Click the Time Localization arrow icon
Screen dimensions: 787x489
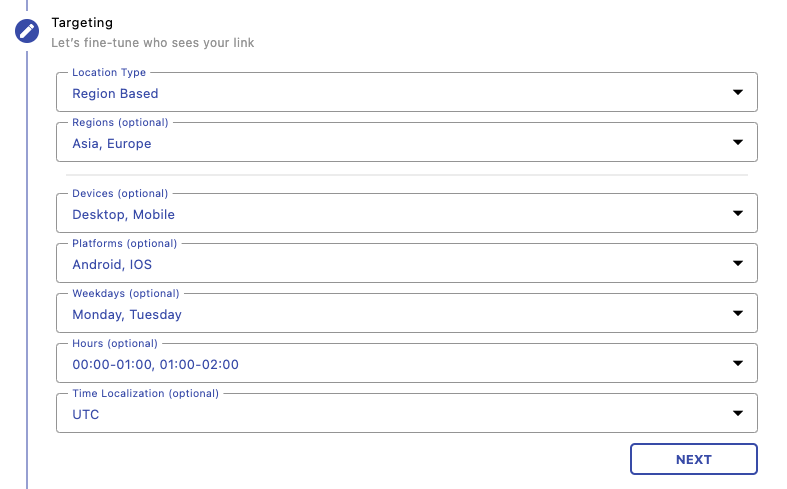point(737,413)
